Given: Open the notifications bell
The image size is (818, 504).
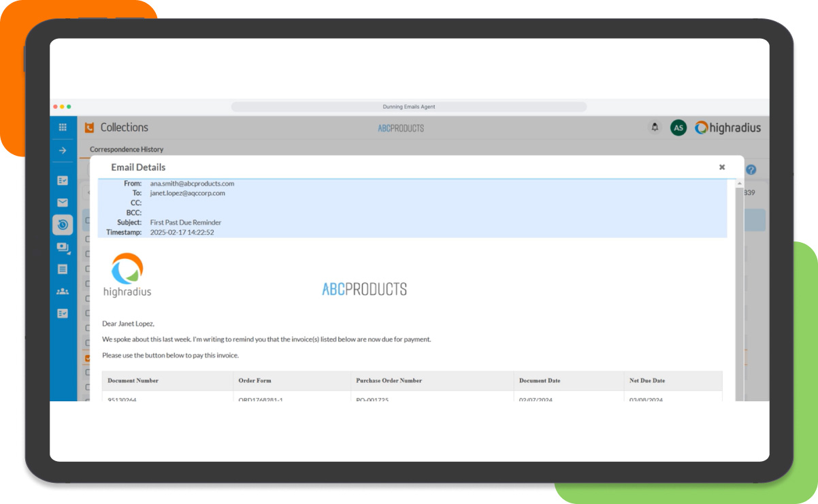Looking at the screenshot, I should click(655, 127).
